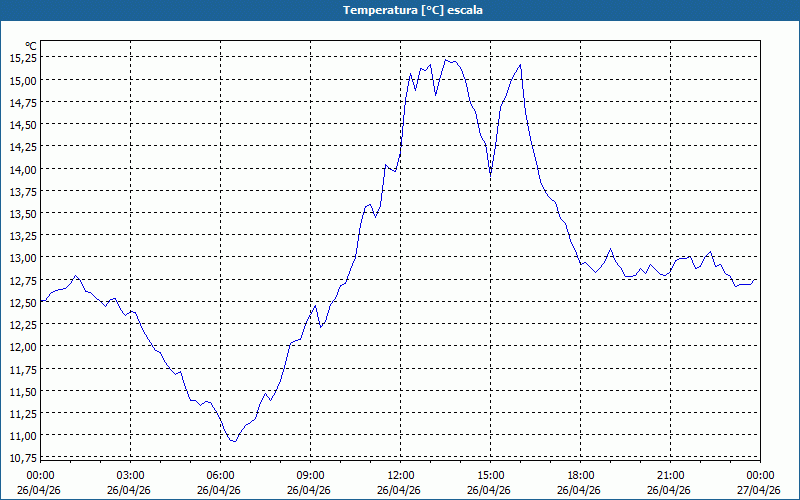Click the 26/04/26 date under 18:00
The width and height of the screenshot is (800, 500).
(x=579, y=490)
